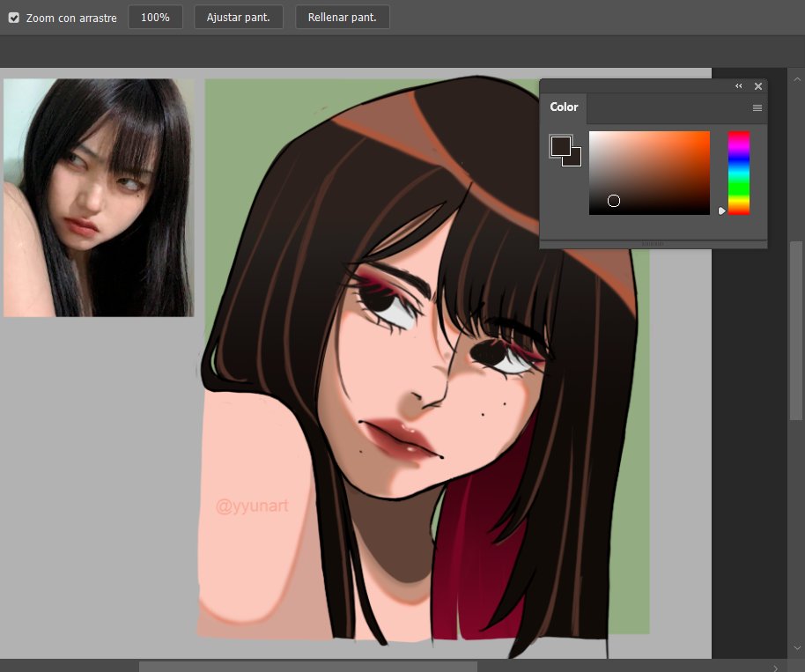The height and width of the screenshot is (672, 805).
Task: Open the Color panel options menu
Action: click(x=757, y=107)
